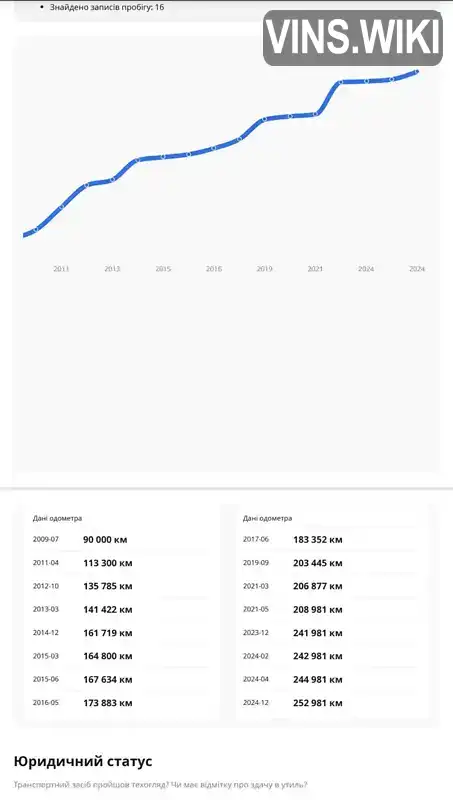Select the 2023-12 odometer record
The image size is (453, 800).
click(331, 633)
